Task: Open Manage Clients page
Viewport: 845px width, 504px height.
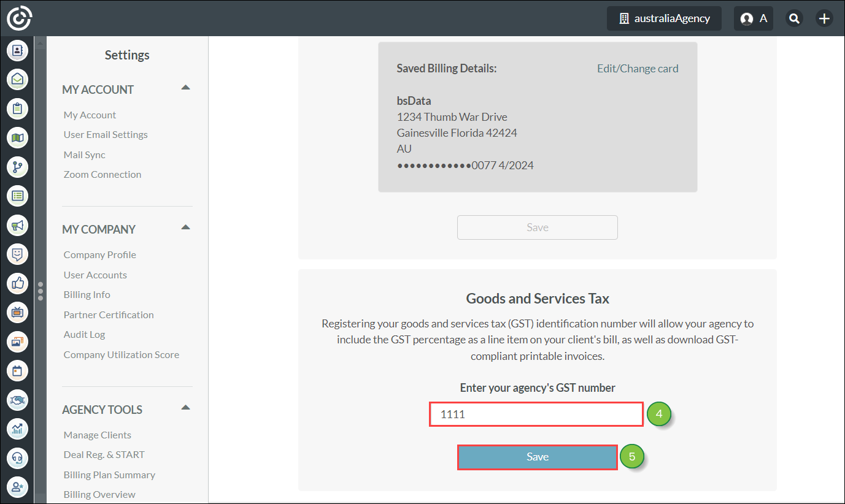Action: pyautogui.click(x=98, y=435)
